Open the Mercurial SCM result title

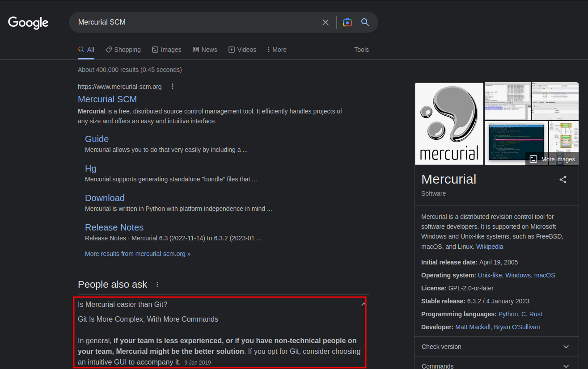107,99
